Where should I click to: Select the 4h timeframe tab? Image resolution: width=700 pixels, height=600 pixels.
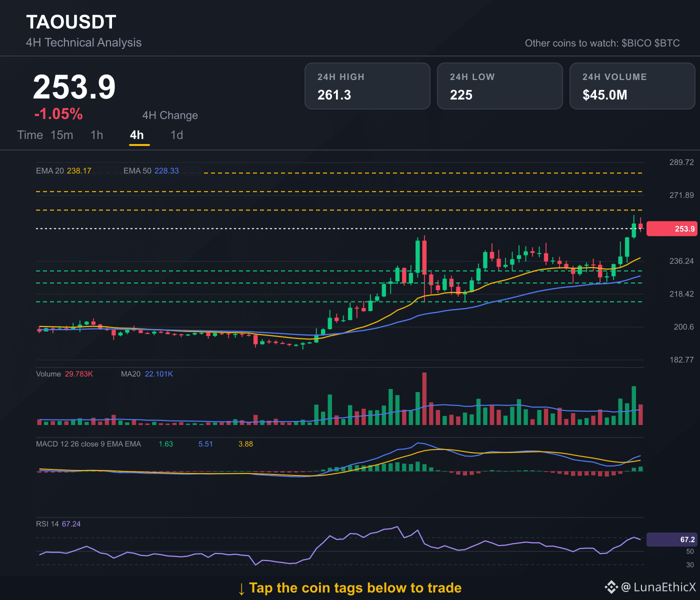(137, 135)
